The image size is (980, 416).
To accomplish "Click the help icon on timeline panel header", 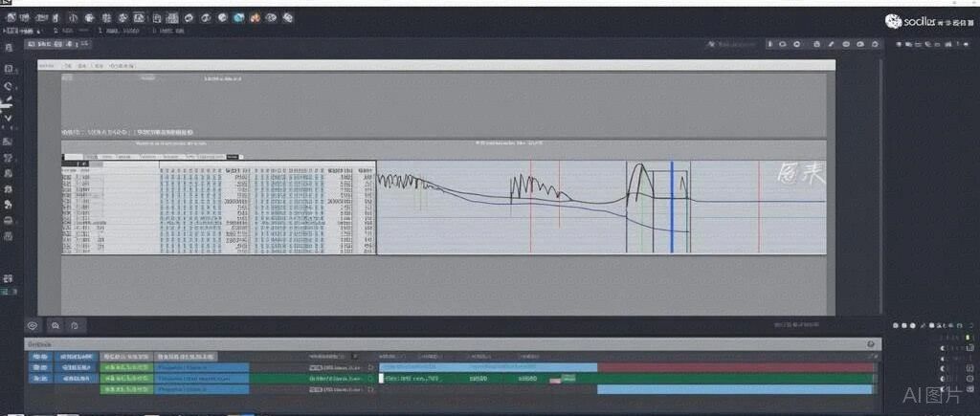I will tap(870, 344).
